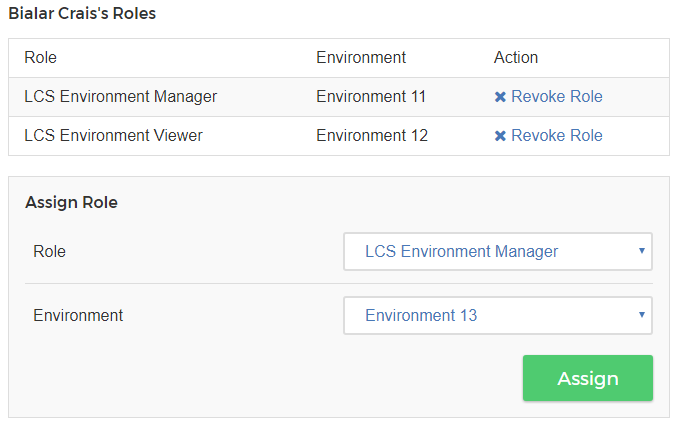Click the green Assign button

pos(588,378)
